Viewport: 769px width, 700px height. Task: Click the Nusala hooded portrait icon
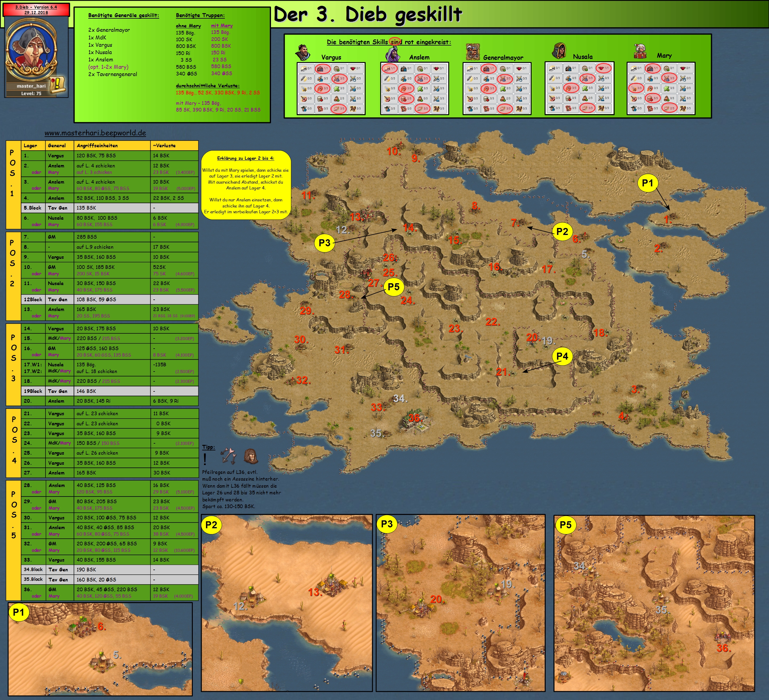[x=559, y=51]
